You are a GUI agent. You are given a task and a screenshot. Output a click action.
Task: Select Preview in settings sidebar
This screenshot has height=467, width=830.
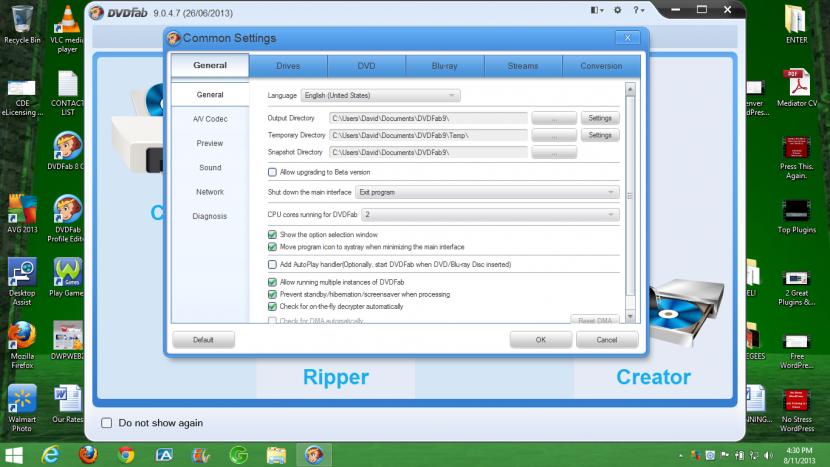[210, 143]
